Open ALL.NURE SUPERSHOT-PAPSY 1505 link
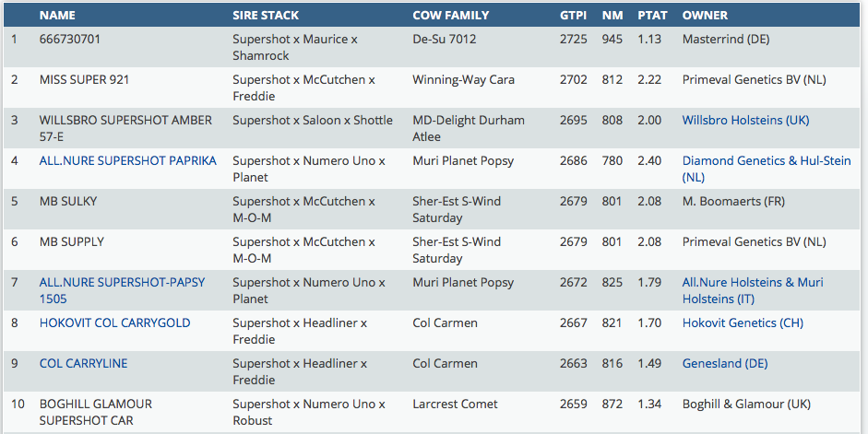 point(122,282)
